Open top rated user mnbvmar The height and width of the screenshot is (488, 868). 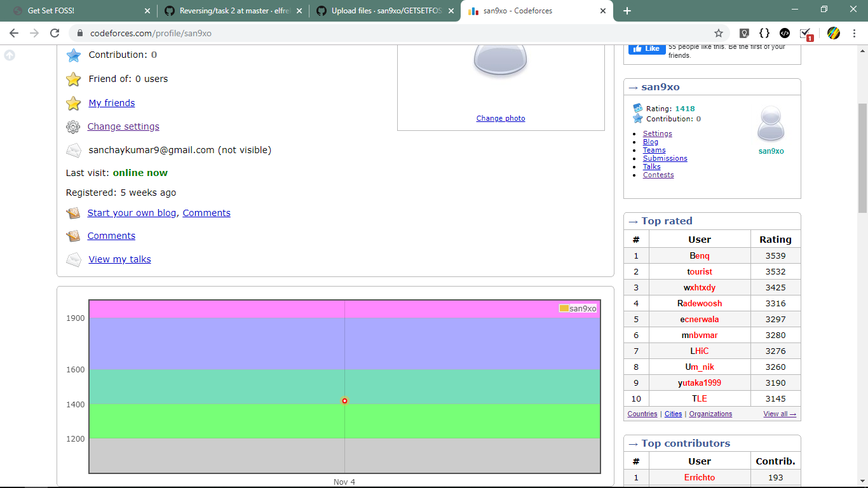point(700,335)
